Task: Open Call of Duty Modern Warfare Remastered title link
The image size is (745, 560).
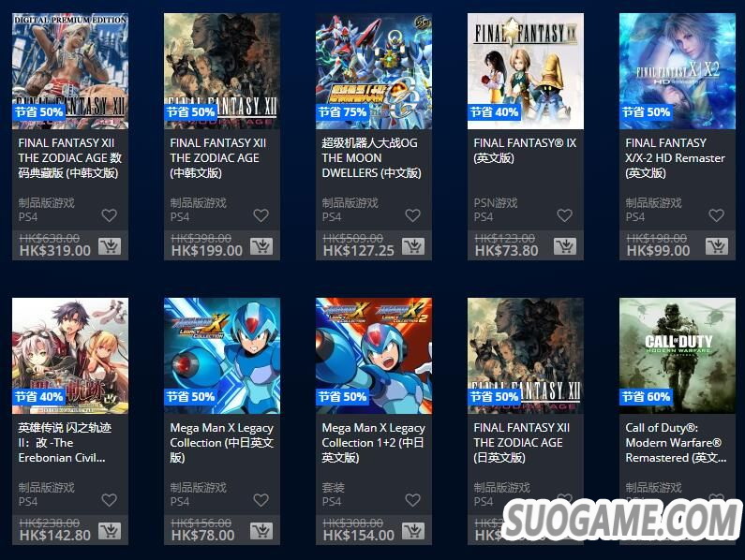Action: pyautogui.click(x=676, y=443)
